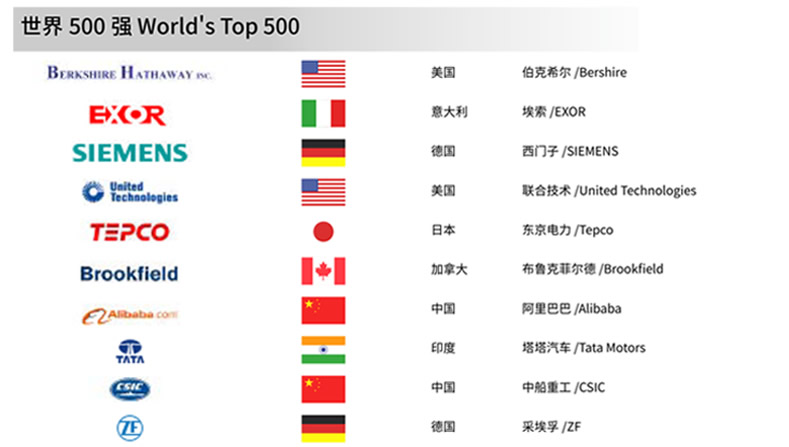Click the text '伯克希尔 /Bershire'

pyautogui.click(x=574, y=72)
